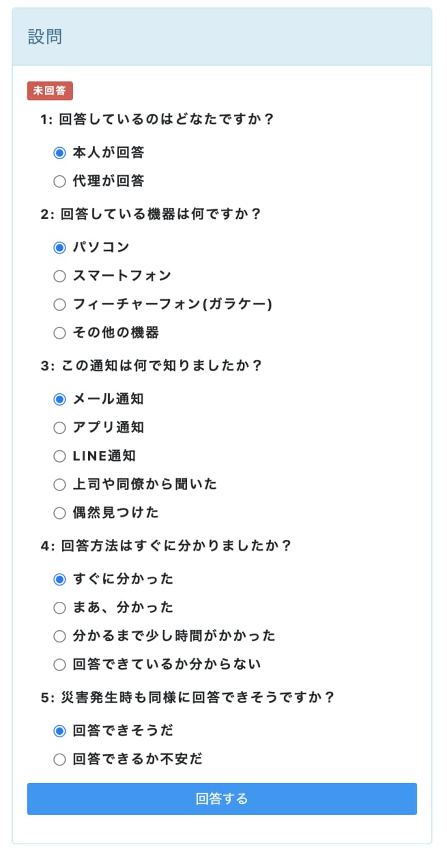Image resolution: width=447 pixels, height=868 pixels.
Task: Select まあ、分かった option
Action: click(x=59, y=607)
